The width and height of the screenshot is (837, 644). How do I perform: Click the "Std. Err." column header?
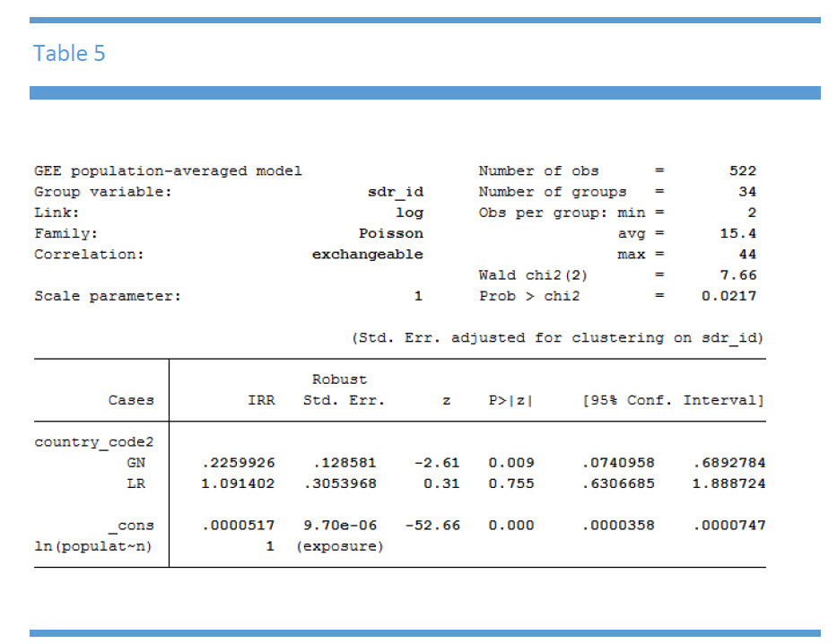(x=344, y=400)
